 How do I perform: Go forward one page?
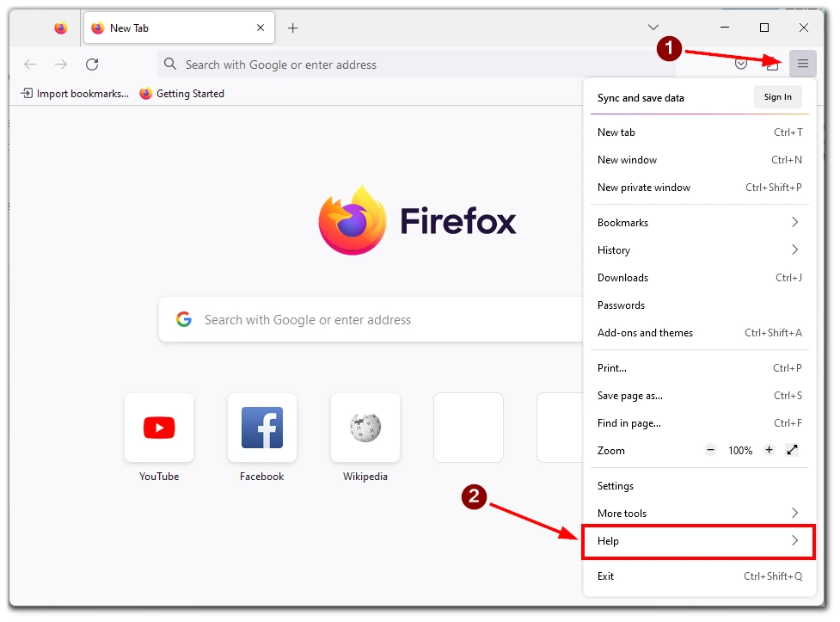point(61,65)
